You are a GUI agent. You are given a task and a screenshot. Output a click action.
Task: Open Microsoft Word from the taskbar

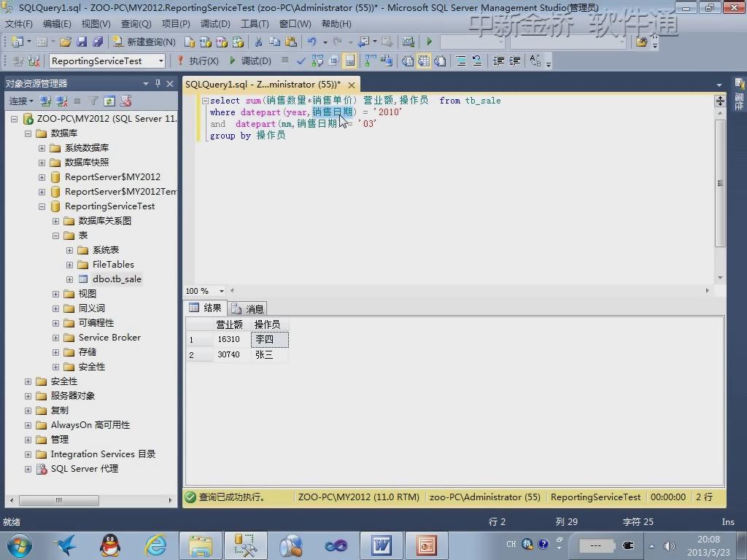pyautogui.click(x=382, y=545)
